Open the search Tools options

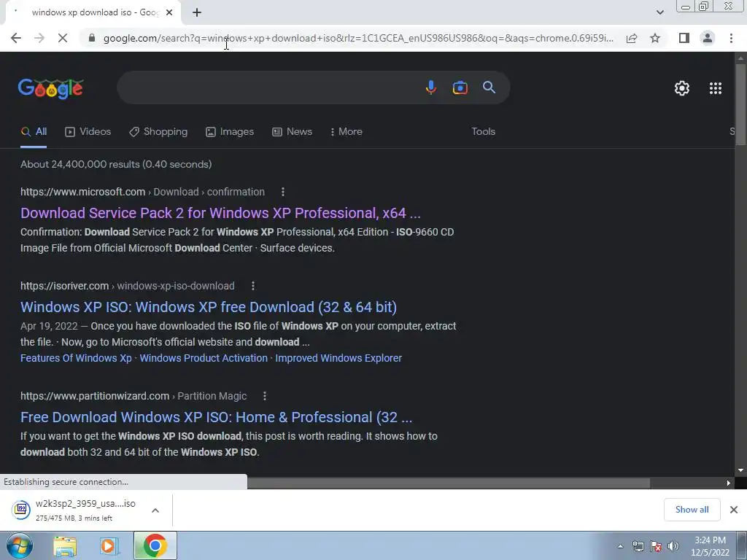coord(483,132)
